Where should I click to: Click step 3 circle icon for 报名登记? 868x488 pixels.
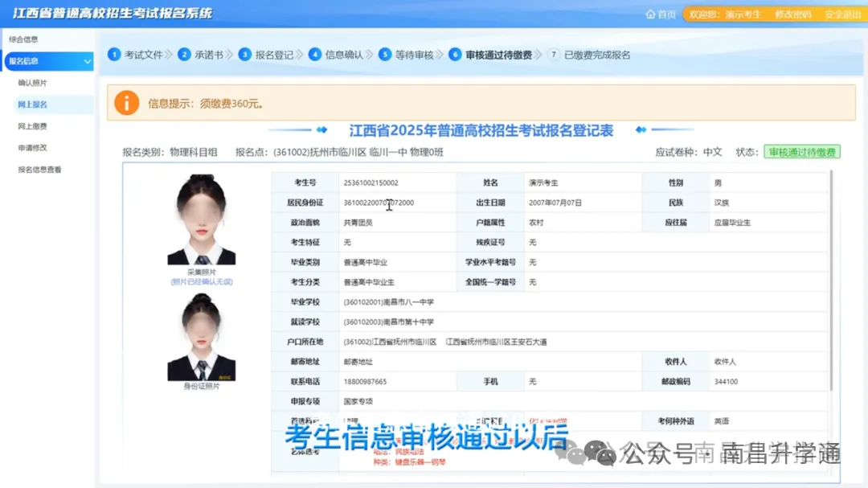244,55
